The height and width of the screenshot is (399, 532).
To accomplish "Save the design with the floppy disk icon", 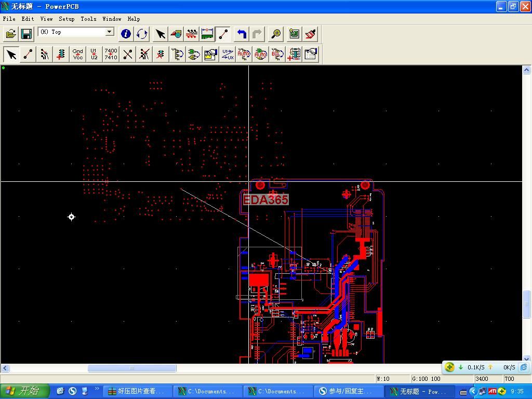I will (26, 34).
